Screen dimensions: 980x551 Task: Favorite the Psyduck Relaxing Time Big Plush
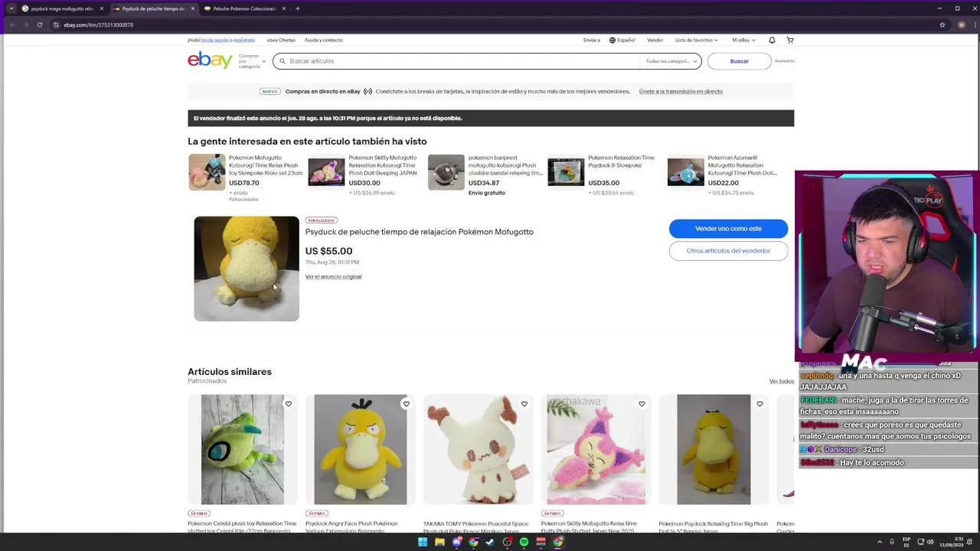coord(759,404)
